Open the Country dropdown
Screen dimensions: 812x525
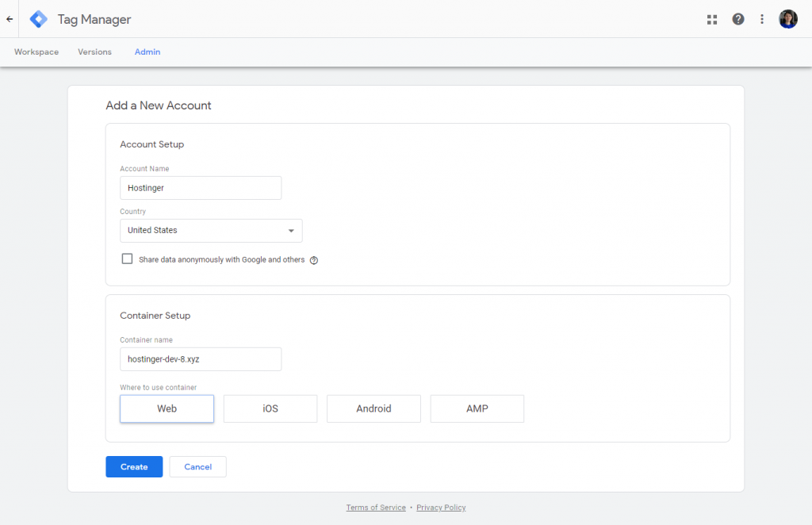211,231
